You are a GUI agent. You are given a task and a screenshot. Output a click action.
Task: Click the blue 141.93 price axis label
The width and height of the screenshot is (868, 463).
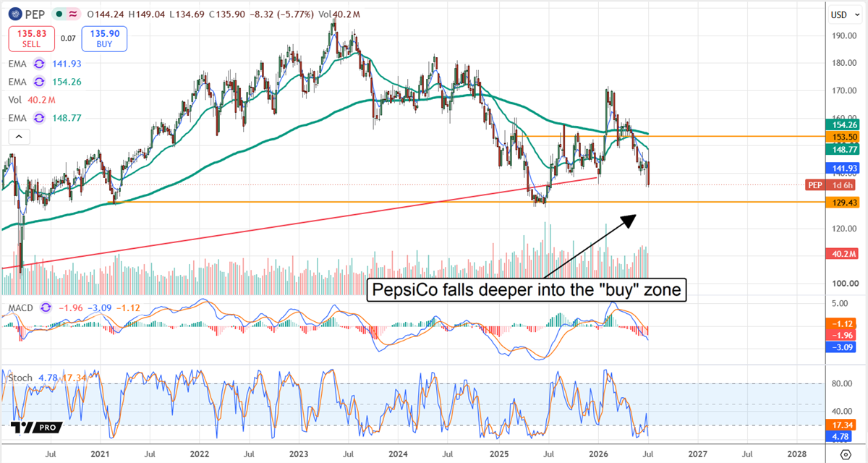[x=843, y=169]
